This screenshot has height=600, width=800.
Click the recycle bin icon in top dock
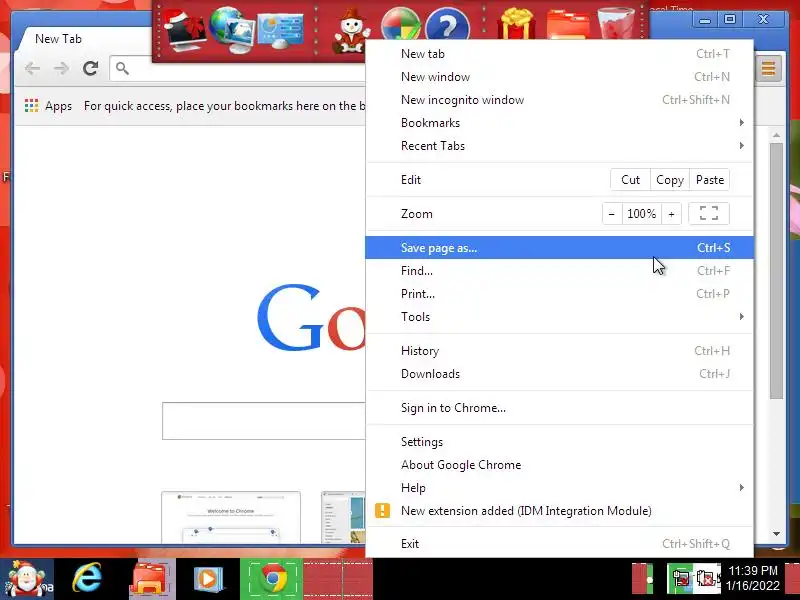click(x=616, y=23)
